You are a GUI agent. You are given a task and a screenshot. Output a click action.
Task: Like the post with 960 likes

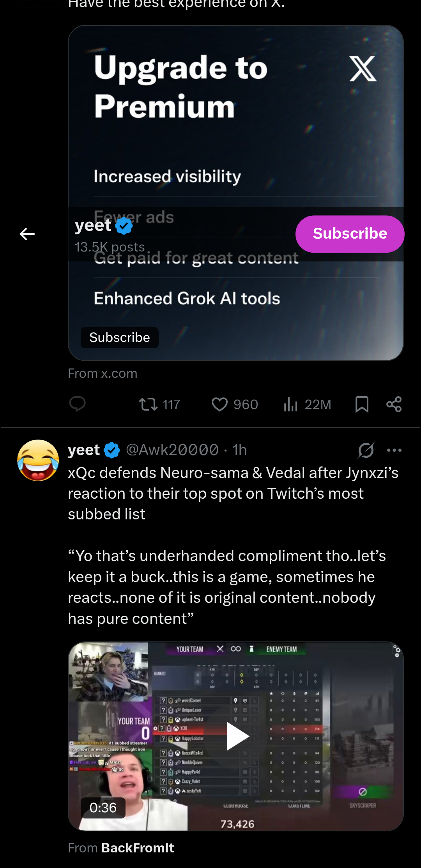(x=219, y=404)
